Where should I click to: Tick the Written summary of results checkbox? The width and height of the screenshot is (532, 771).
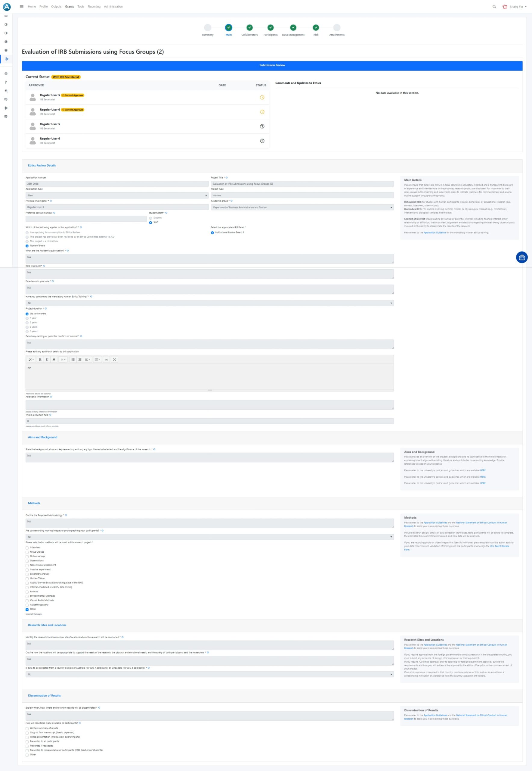click(27, 728)
